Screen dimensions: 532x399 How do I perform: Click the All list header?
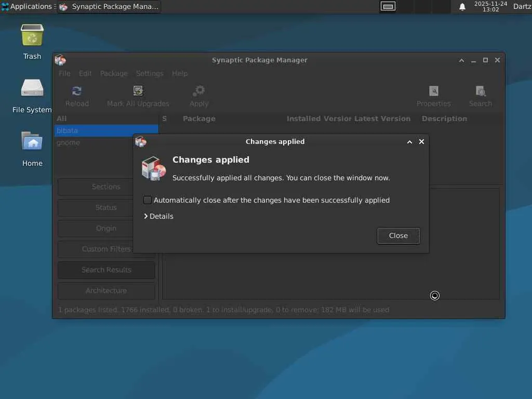coord(106,119)
